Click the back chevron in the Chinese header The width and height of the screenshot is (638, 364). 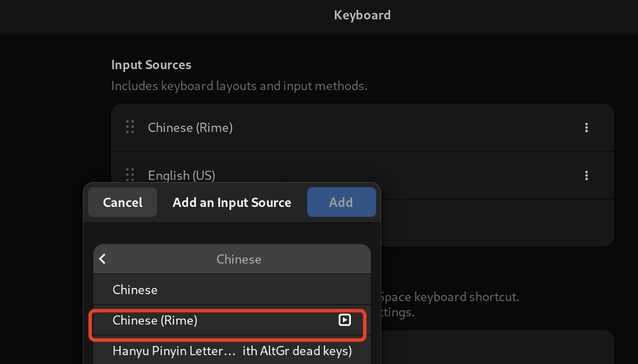tap(103, 259)
